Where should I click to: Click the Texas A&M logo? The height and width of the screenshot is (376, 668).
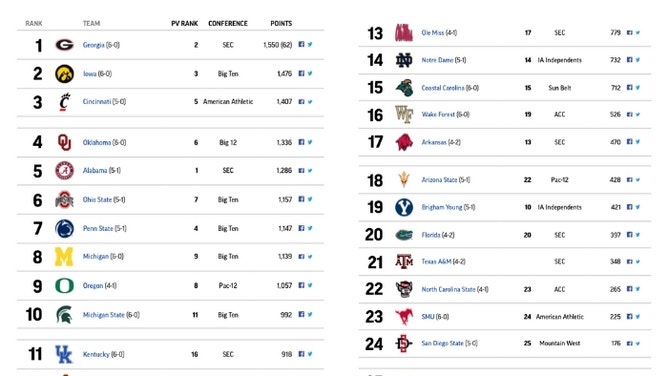[x=404, y=261]
